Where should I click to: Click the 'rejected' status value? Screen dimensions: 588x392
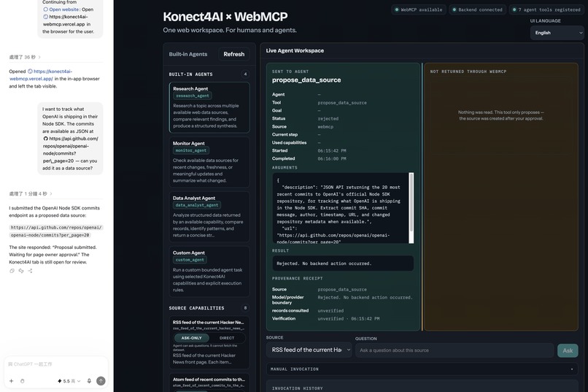[x=328, y=118]
